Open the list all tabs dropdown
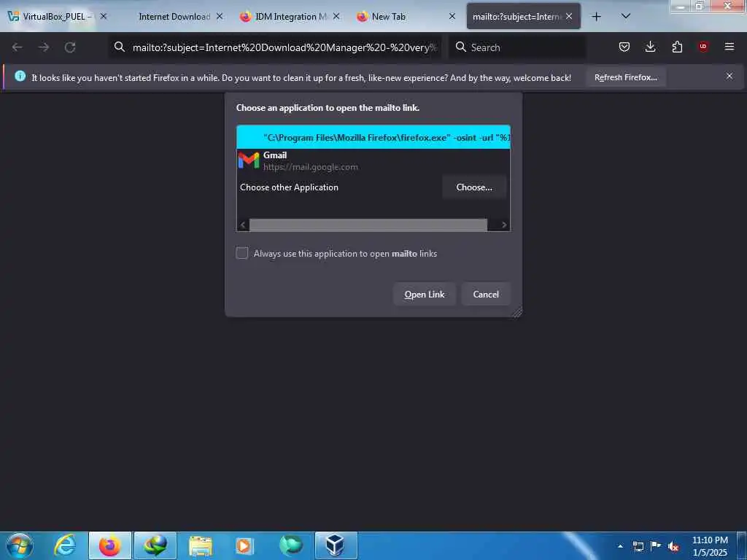This screenshot has height=560, width=747. pyautogui.click(x=626, y=16)
